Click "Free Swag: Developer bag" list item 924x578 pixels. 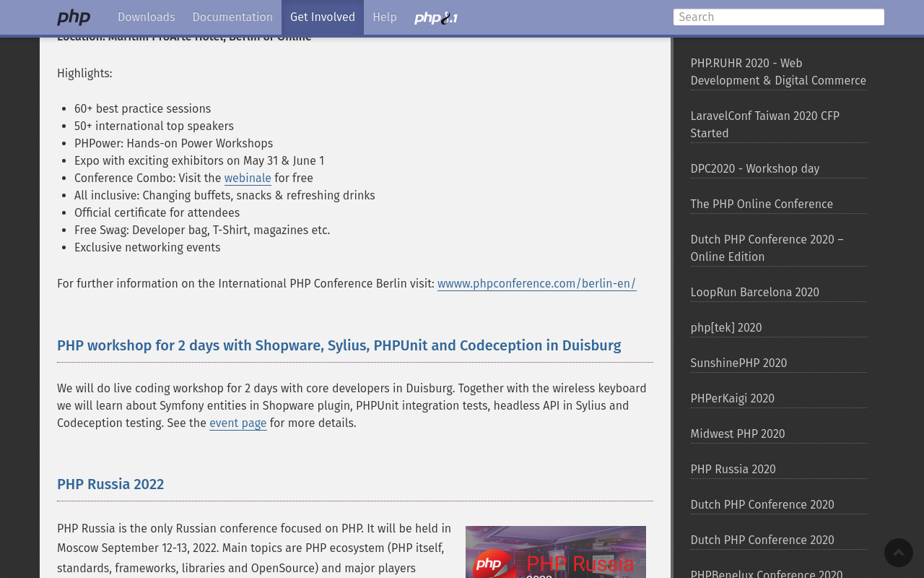[202, 230]
